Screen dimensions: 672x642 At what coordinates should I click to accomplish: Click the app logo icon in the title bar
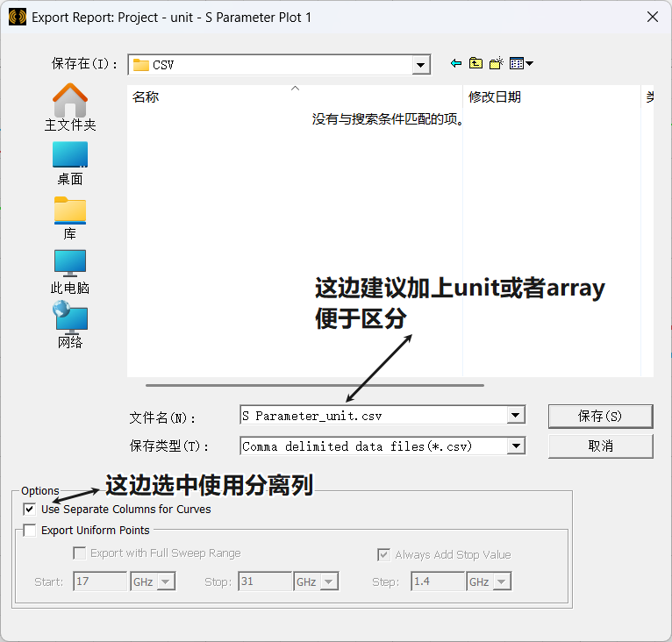coord(18,18)
